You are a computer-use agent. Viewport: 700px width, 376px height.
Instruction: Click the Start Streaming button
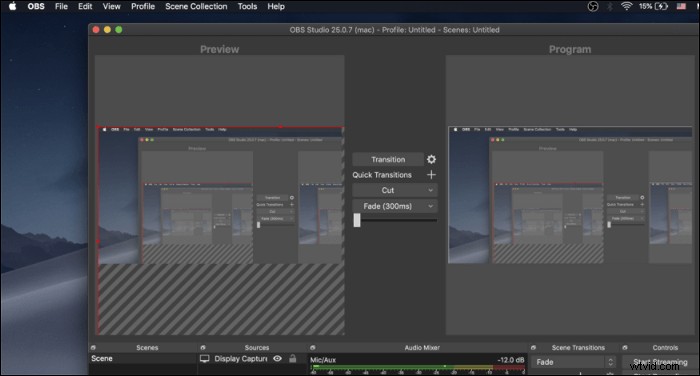(660, 362)
